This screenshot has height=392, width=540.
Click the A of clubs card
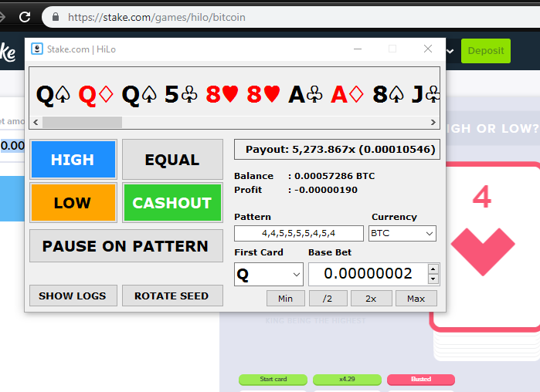tap(305, 94)
